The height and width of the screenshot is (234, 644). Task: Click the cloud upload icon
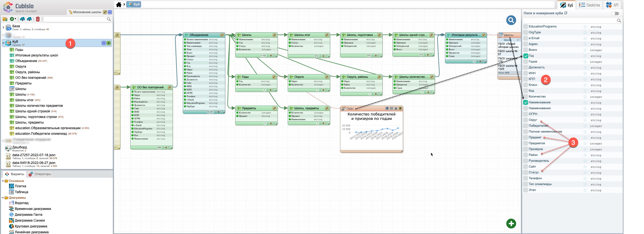22,19
